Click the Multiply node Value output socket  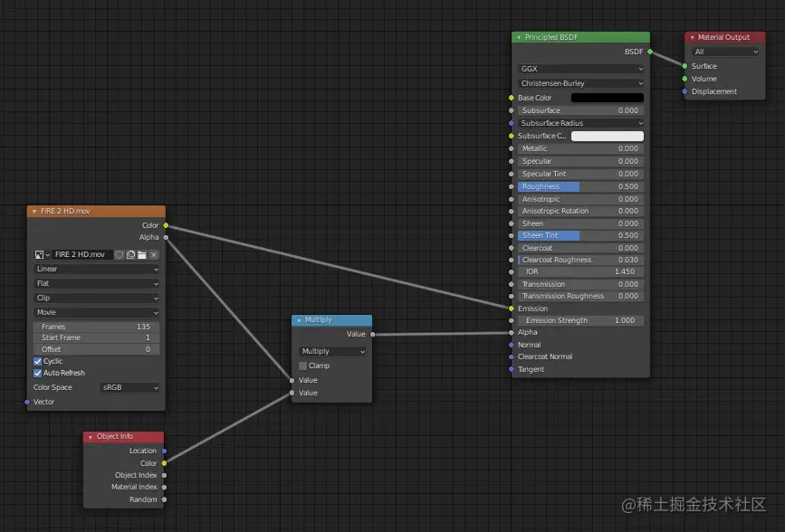(372, 335)
